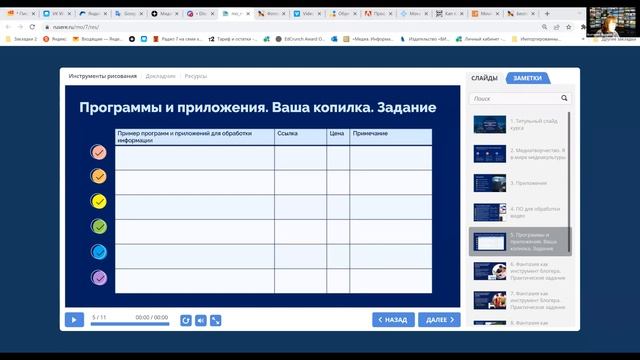The height and width of the screenshot is (360, 640).
Task: Click the replay slide icon
Action: [186, 320]
